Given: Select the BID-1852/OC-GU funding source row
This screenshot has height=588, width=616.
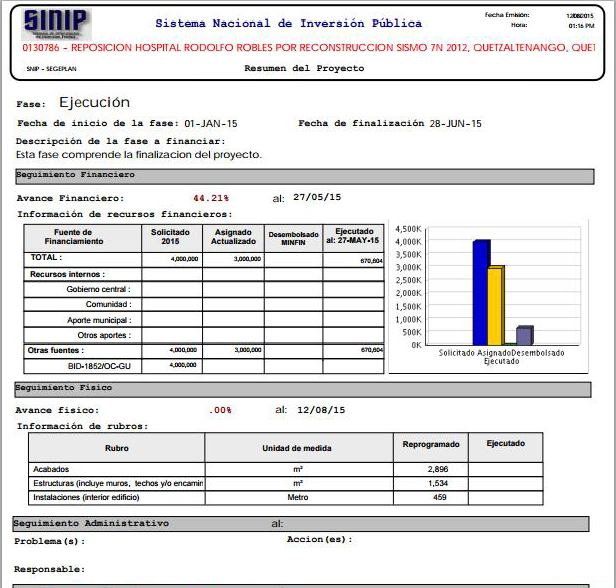Looking at the screenshot, I should [x=95, y=365].
